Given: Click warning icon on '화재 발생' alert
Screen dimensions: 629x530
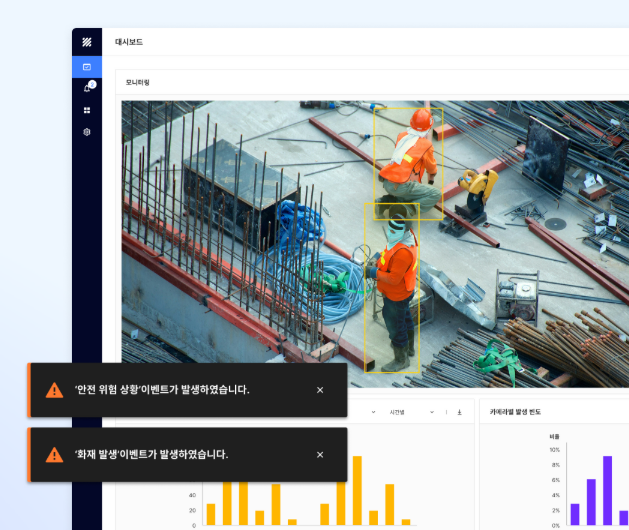Looking at the screenshot, I should point(54,455).
